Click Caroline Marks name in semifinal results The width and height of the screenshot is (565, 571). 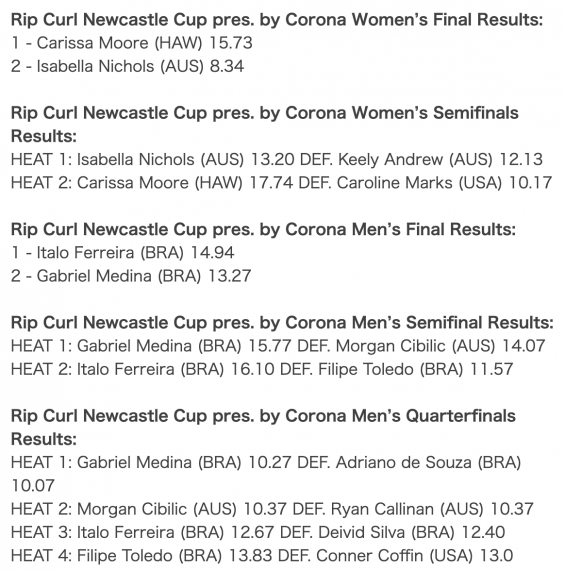pos(394,183)
